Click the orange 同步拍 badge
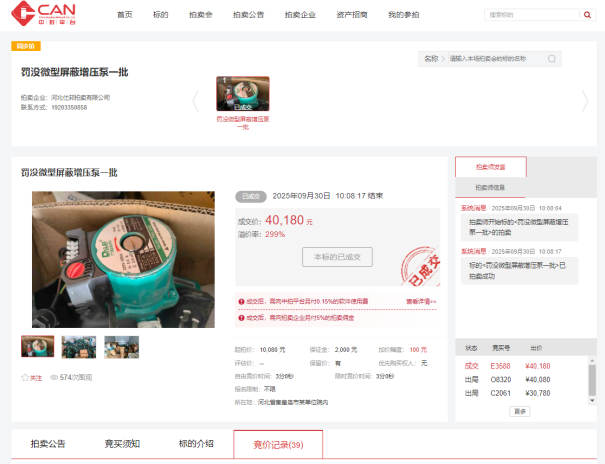605x464 pixels. pyautogui.click(x=27, y=47)
